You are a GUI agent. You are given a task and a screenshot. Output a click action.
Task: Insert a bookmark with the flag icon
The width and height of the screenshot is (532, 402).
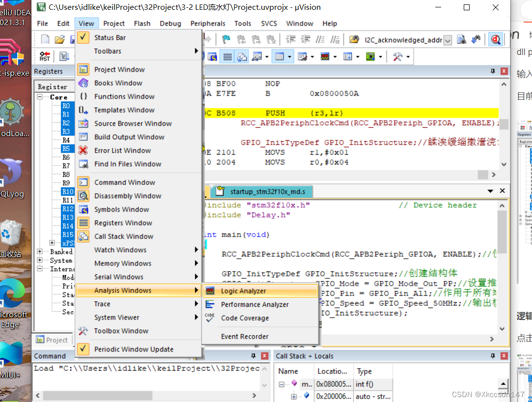[226, 40]
